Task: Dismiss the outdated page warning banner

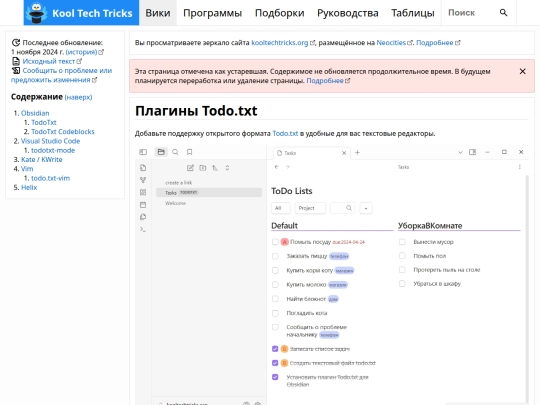Action: [522, 71]
